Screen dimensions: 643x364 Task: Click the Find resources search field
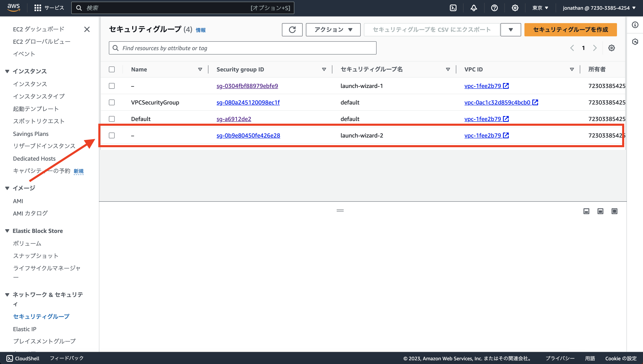(x=242, y=48)
